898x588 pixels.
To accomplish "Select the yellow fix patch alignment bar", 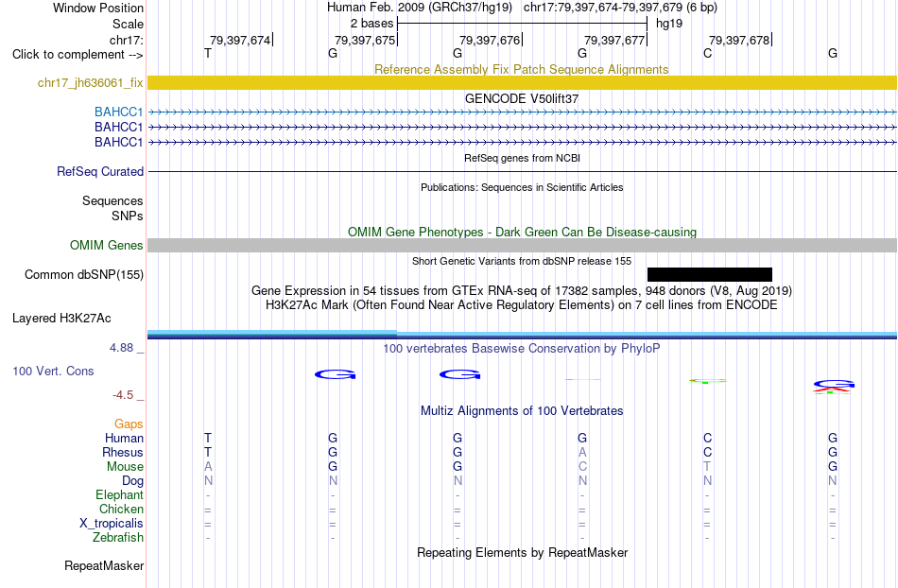I will tap(522, 83).
